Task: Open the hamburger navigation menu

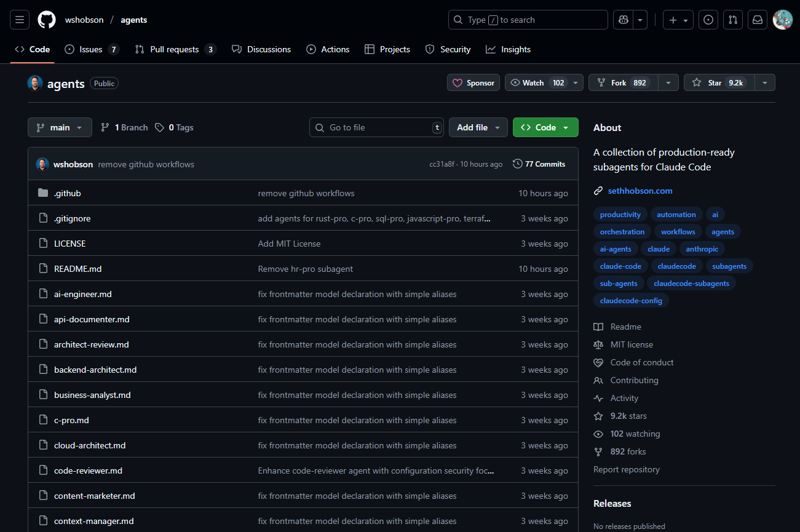Action: point(20,20)
